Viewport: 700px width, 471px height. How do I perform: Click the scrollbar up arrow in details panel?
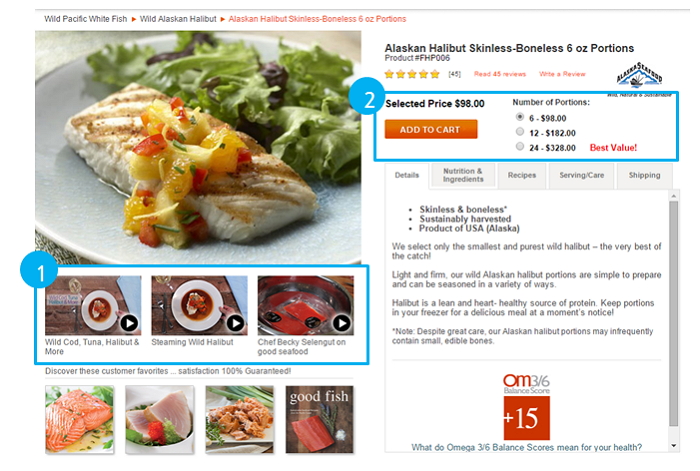[674, 196]
